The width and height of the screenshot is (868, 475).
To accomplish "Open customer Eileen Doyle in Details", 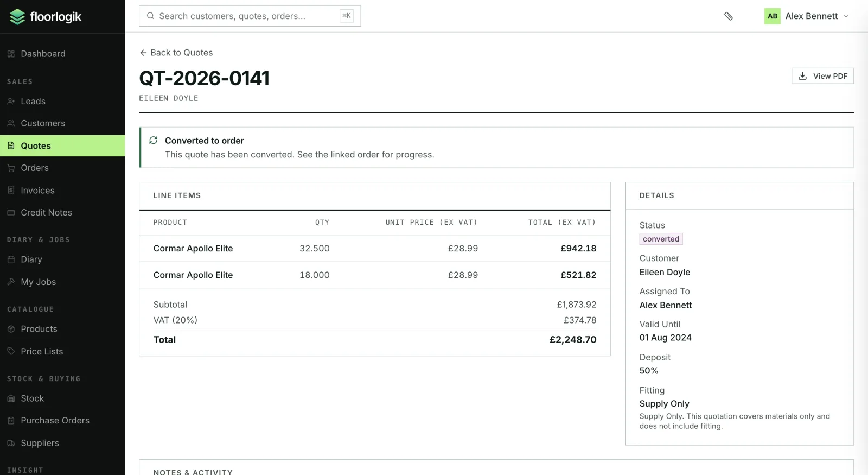I will (x=665, y=272).
